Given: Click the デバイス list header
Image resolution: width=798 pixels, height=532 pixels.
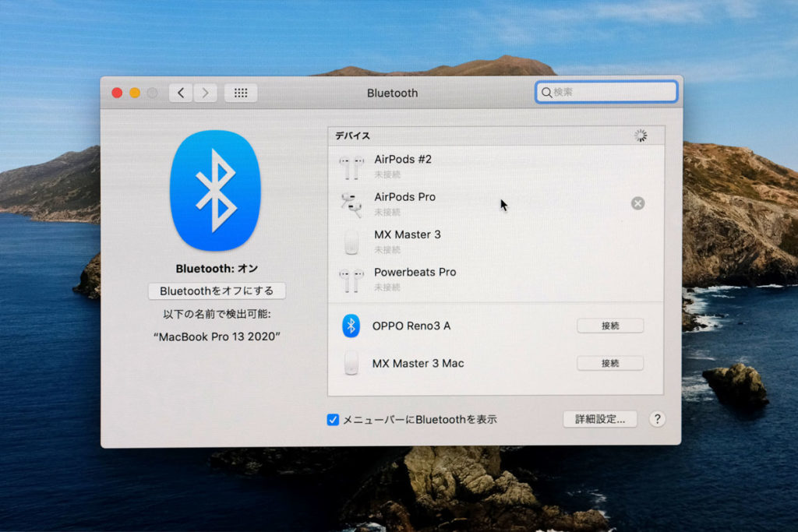Looking at the screenshot, I should [496, 136].
